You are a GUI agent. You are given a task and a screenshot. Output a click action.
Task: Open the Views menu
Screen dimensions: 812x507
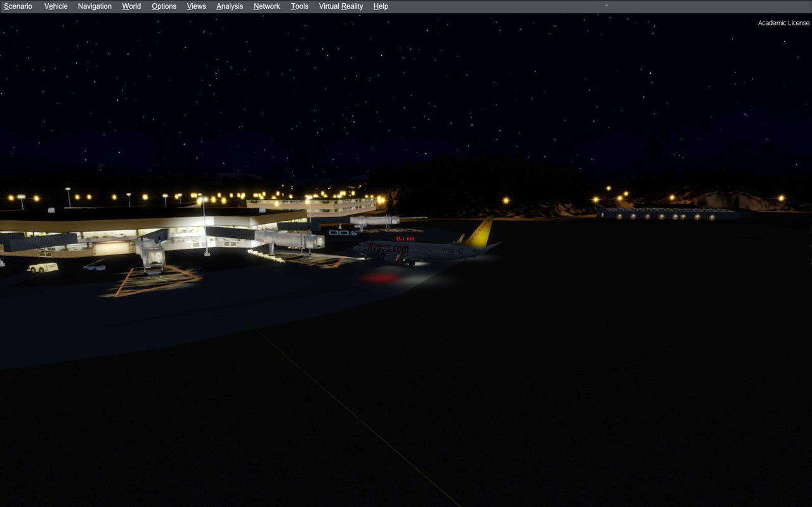pyautogui.click(x=196, y=6)
